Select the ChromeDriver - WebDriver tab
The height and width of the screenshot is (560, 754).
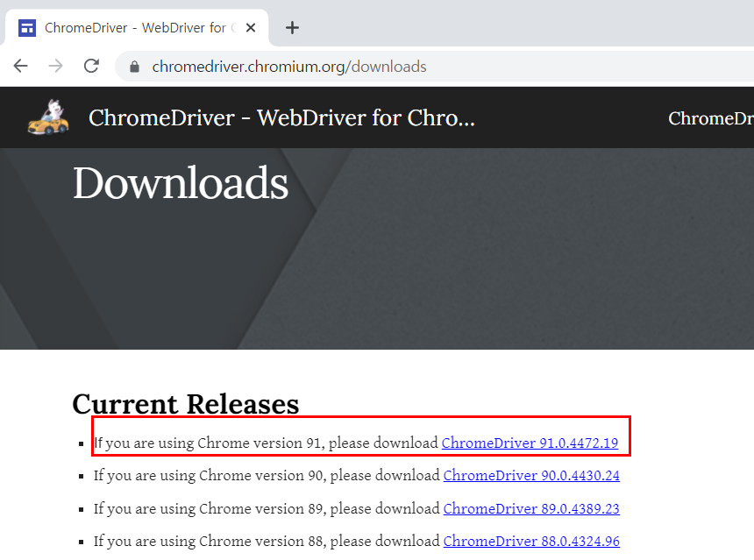point(137,28)
